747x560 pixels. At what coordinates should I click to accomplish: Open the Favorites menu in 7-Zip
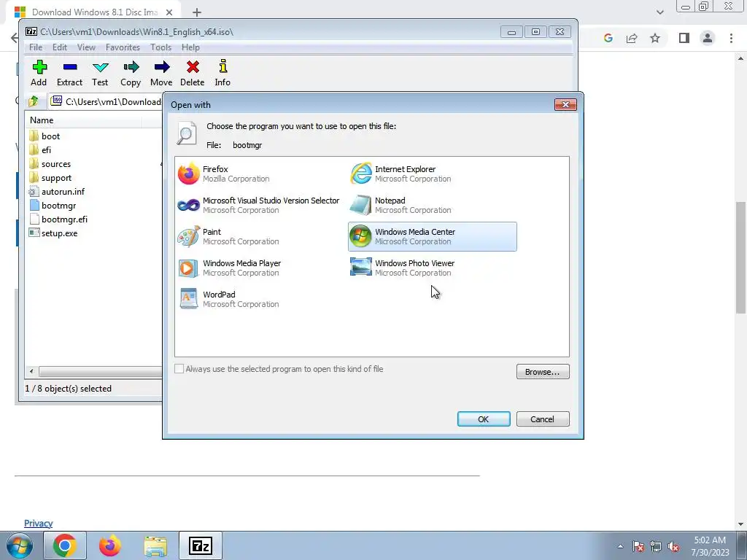coord(123,47)
